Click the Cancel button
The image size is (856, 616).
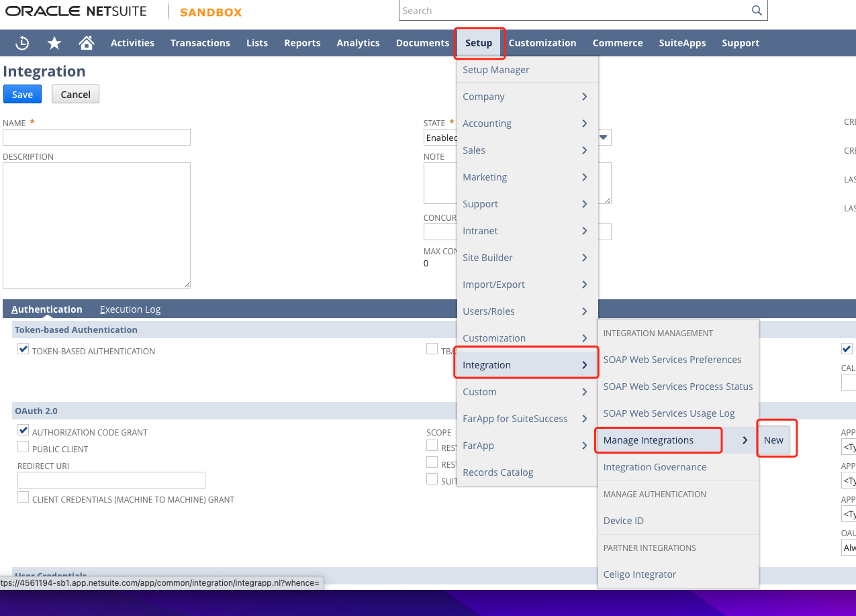[x=75, y=94]
